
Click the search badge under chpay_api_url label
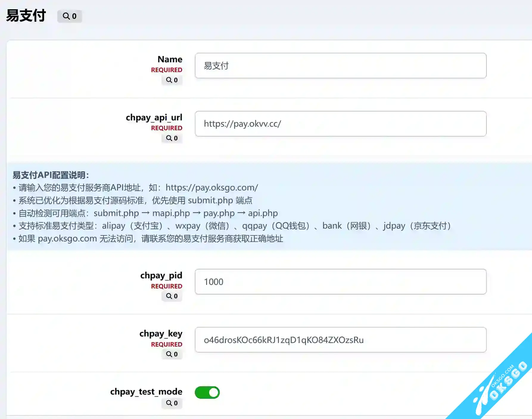point(172,138)
